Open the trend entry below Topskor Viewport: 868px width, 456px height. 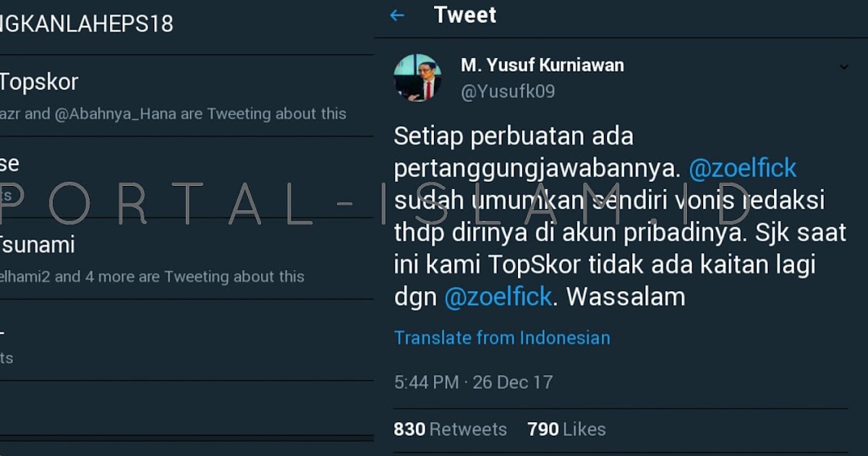pyautogui.click(x=187, y=177)
